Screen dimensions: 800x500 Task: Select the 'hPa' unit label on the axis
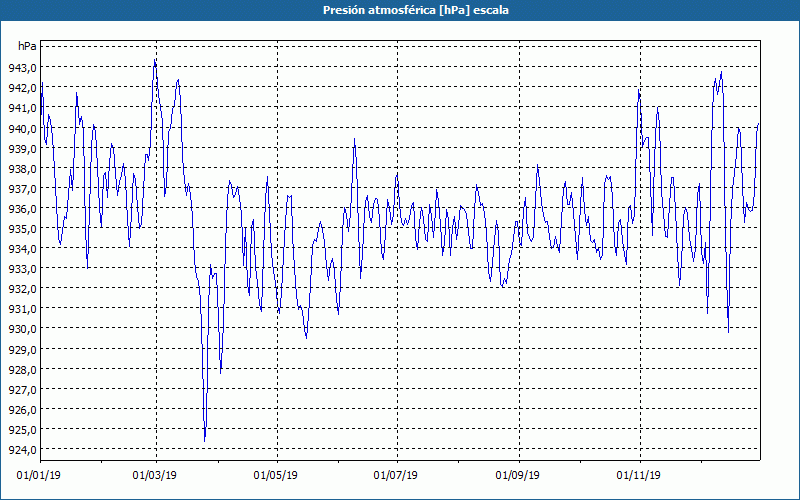click(27, 46)
